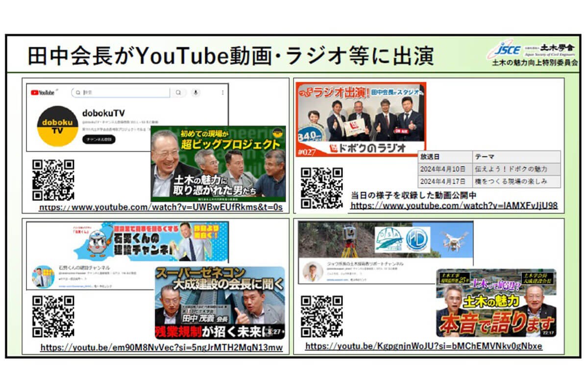Click the テーマ table header cell
Screen dimensions: 588x391
pos(516,157)
